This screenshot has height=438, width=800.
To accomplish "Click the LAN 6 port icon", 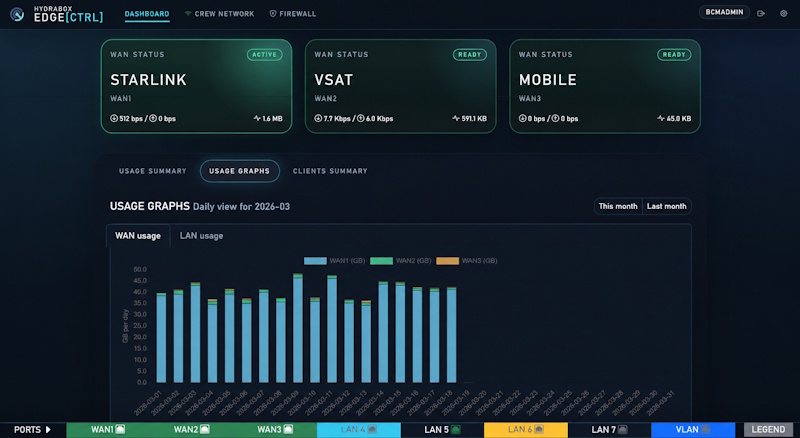I will pyautogui.click(x=539, y=429).
